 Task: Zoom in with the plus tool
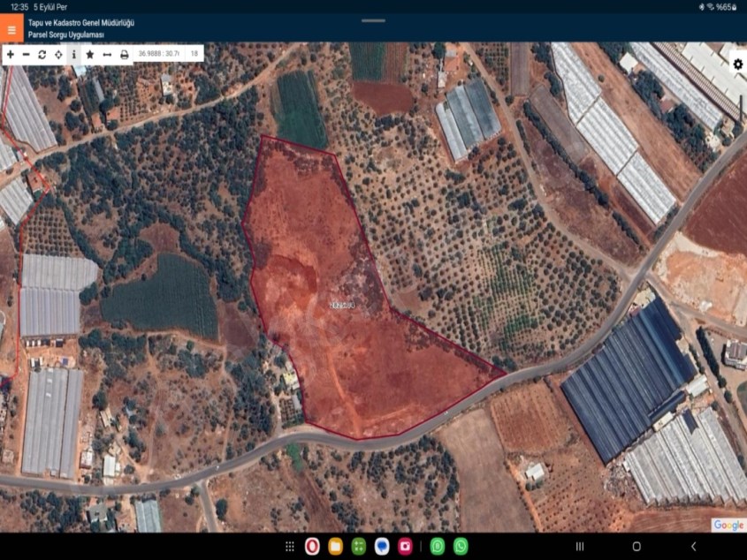11,54
